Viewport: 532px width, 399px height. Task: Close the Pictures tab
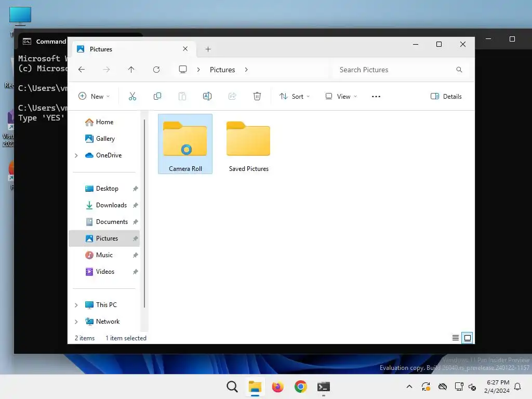tap(185, 49)
